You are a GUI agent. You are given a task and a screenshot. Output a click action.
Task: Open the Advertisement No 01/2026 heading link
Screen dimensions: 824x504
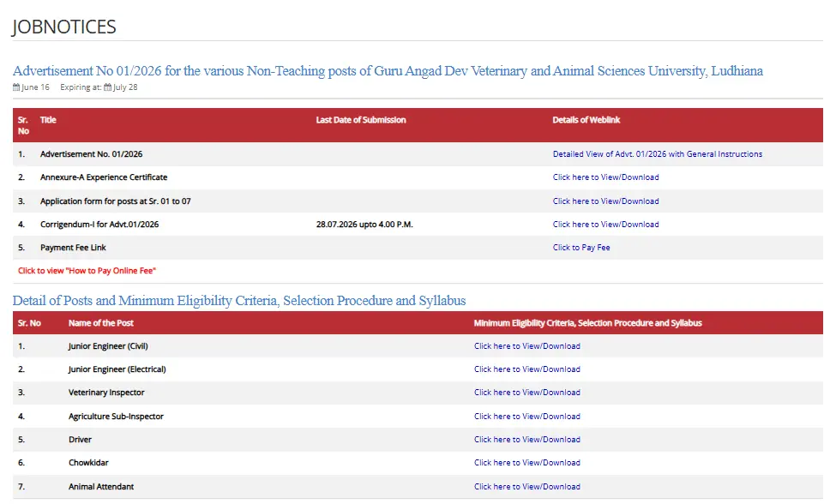(x=388, y=71)
